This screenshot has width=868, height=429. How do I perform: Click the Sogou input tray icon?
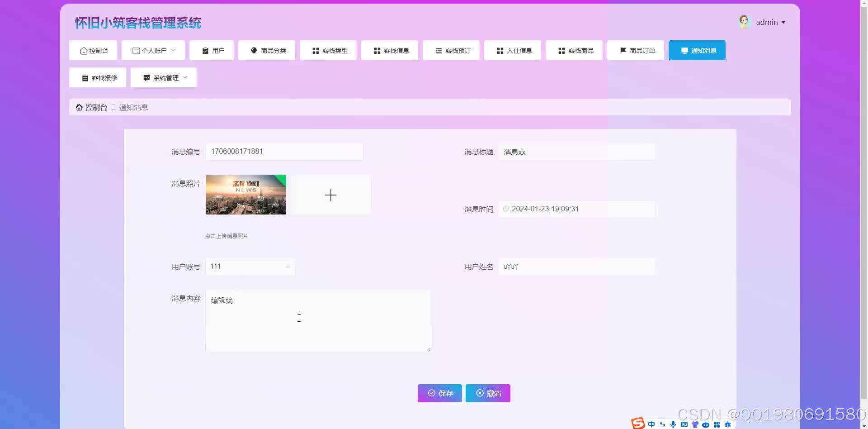[637, 424]
